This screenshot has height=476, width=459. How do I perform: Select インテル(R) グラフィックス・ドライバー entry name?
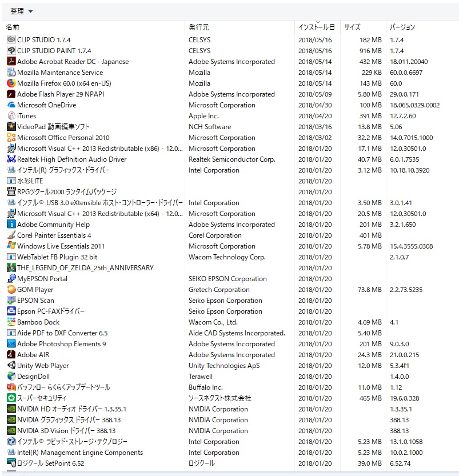click(x=63, y=170)
